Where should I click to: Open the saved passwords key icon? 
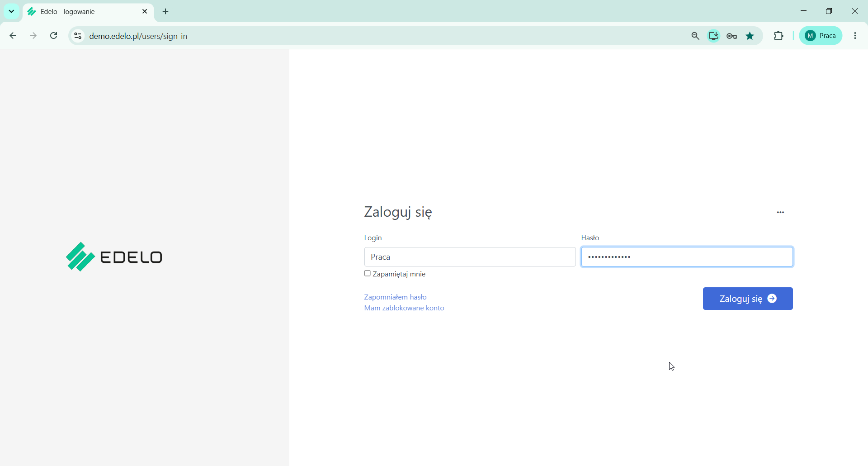tap(732, 36)
